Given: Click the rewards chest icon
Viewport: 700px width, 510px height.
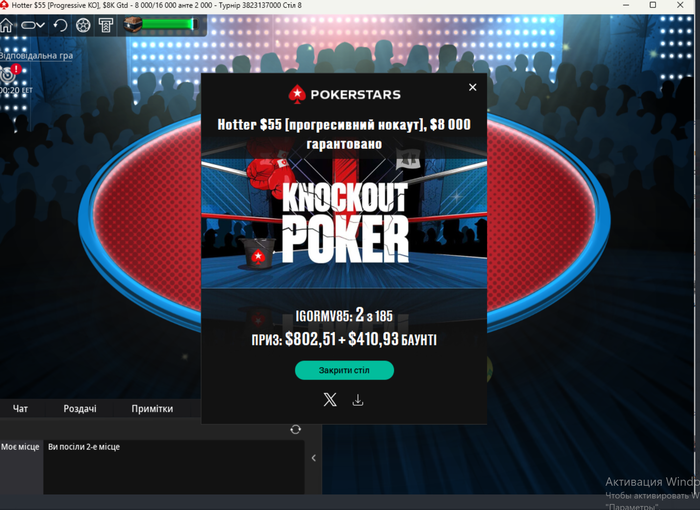Looking at the screenshot, I should pos(133,24).
